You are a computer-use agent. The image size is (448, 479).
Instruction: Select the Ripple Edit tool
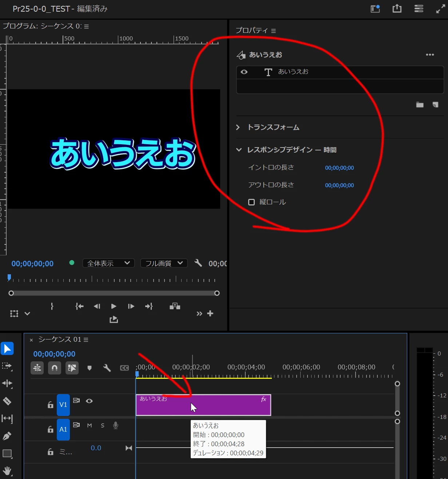coord(7,383)
